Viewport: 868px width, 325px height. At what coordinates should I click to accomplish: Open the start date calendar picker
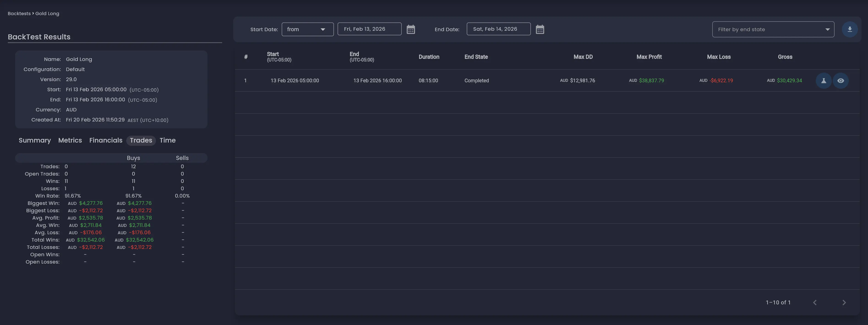click(411, 29)
